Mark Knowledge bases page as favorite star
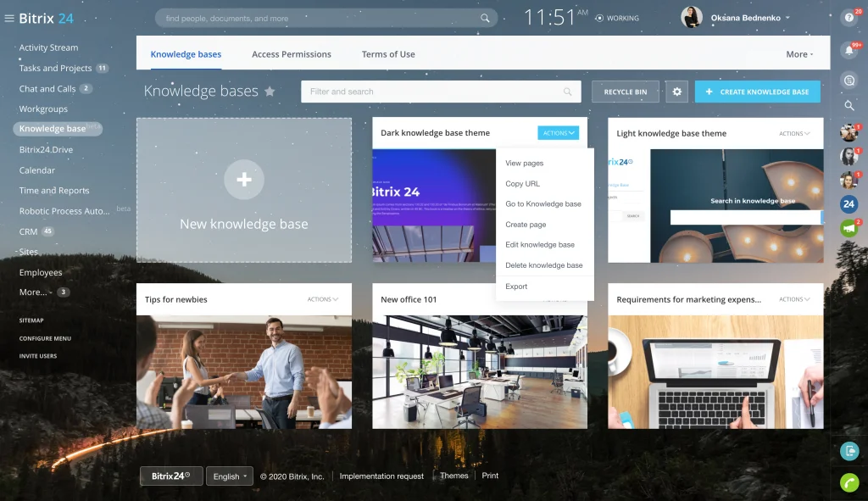The width and height of the screenshot is (868, 501). click(x=270, y=92)
